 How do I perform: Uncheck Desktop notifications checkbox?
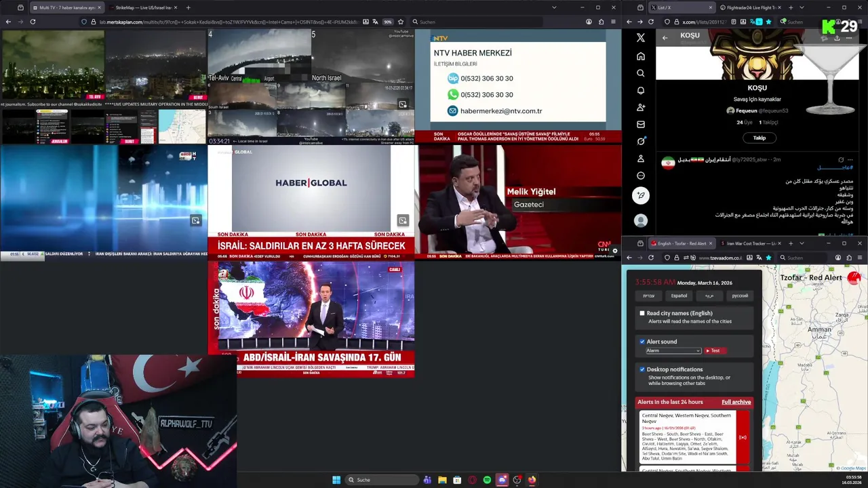pos(642,369)
